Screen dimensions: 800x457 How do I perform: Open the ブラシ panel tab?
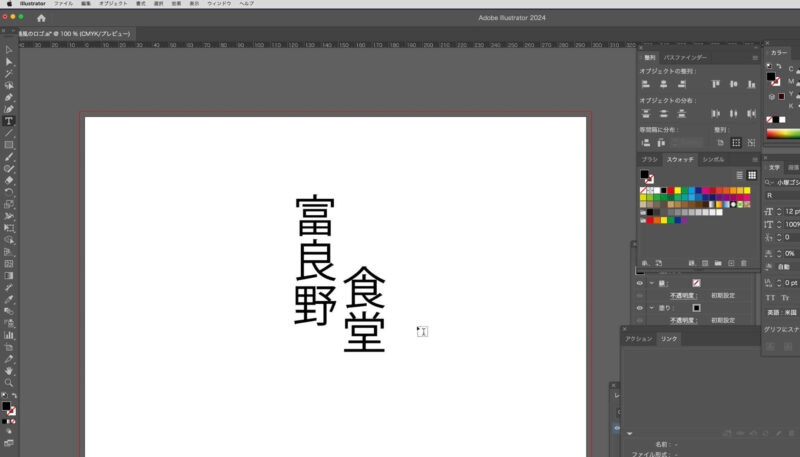[649, 159]
